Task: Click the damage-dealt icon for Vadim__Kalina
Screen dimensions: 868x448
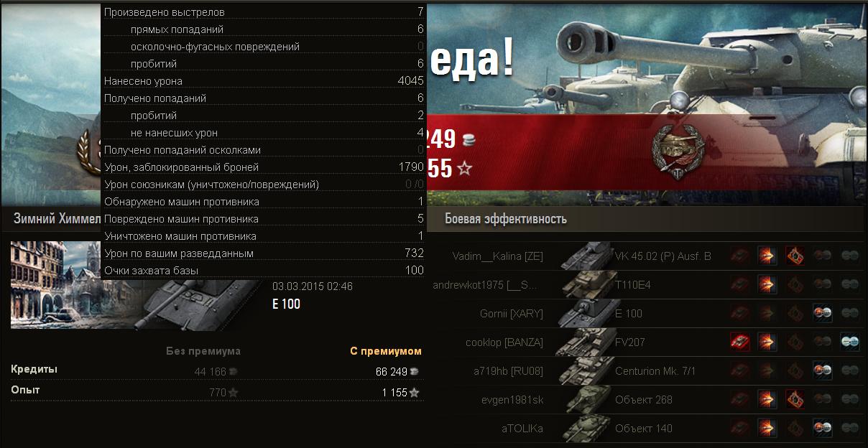Action: click(x=767, y=256)
